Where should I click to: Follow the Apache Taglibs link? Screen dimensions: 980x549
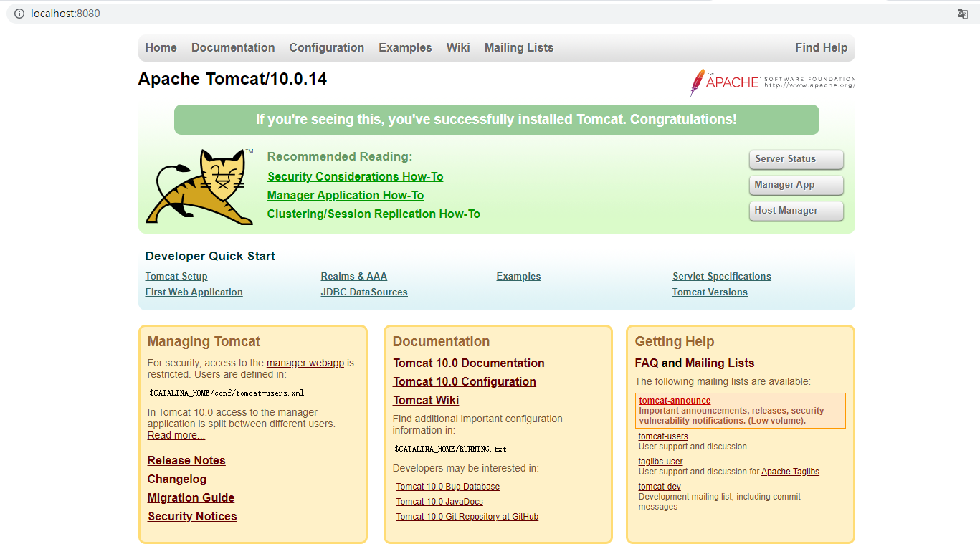[790, 472]
